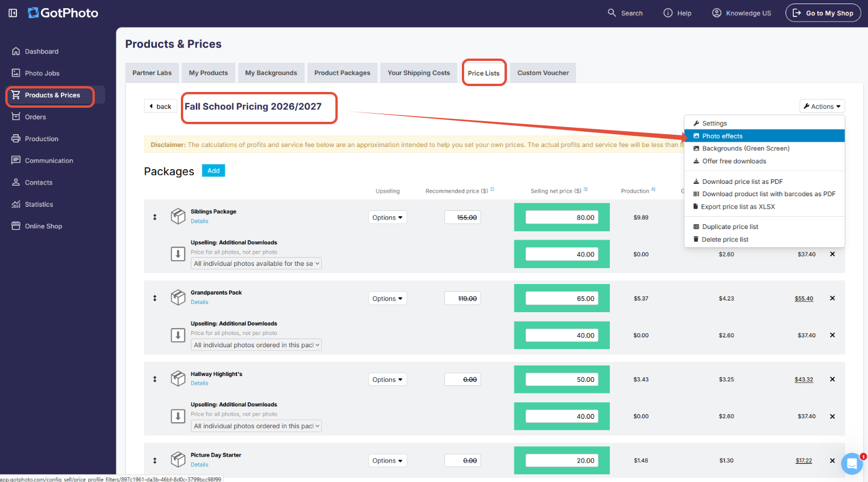Click Hallway Highlight's profit value $43.32
868x482 pixels.
point(804,380)
